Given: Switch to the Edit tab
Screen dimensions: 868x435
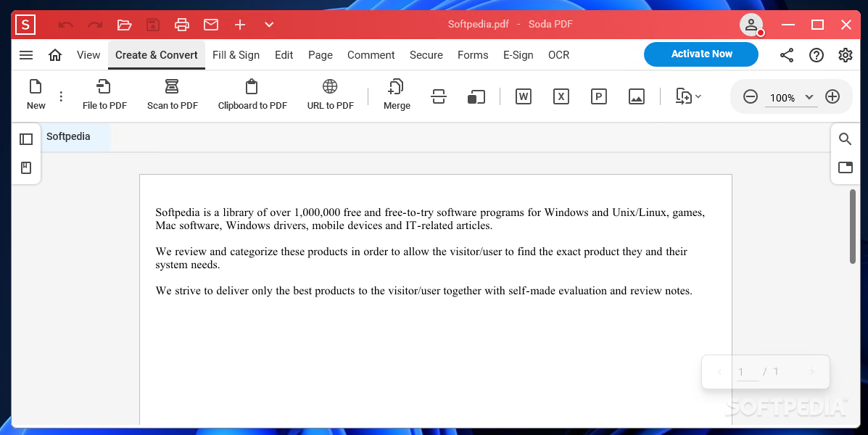Looking at the screenshot, I should [284, 55].
